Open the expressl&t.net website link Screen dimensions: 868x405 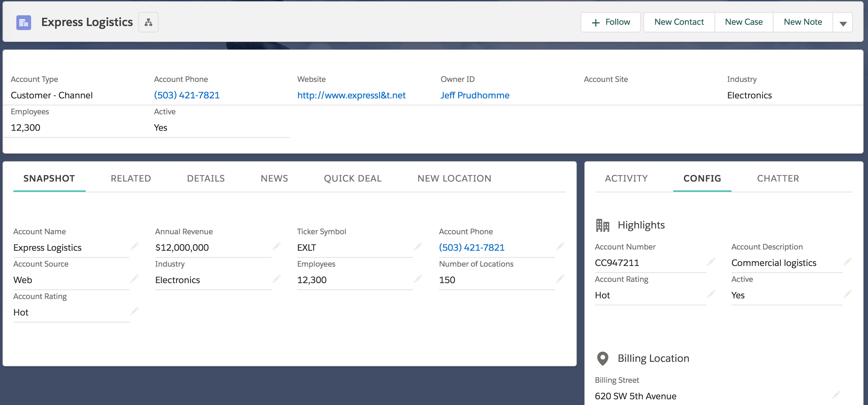point(351,96)
